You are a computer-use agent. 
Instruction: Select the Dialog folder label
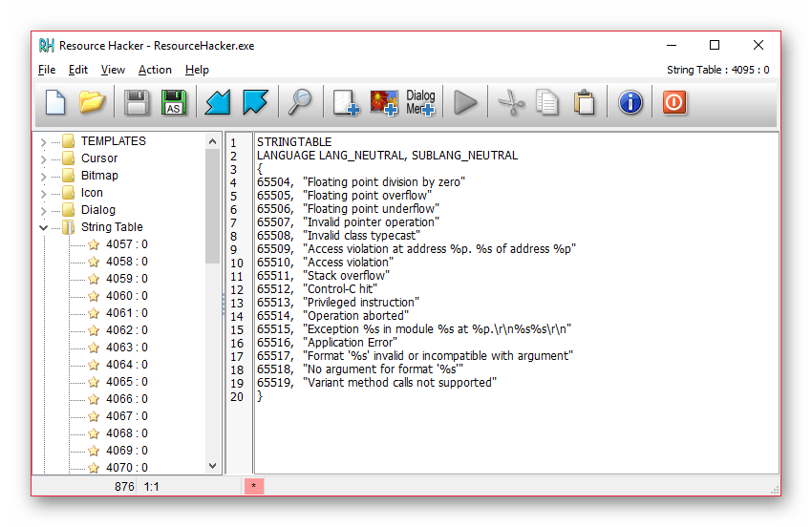click(x=97, y=210)
